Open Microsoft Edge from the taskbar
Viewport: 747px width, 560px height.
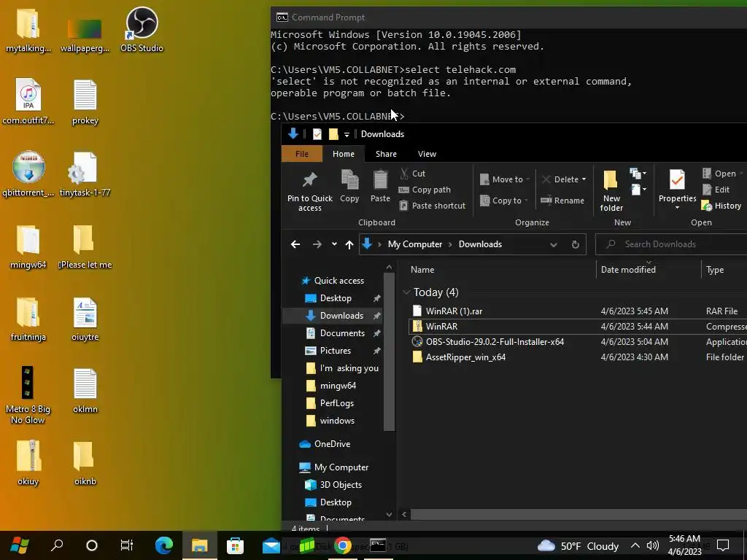[x=164, y=545]
